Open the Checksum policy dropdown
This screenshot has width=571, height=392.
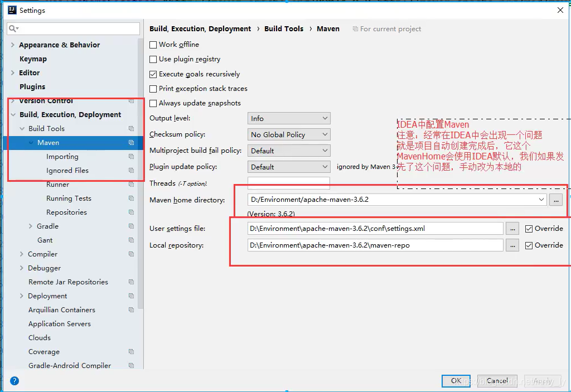pyautogui.click(x=289, y=134)
